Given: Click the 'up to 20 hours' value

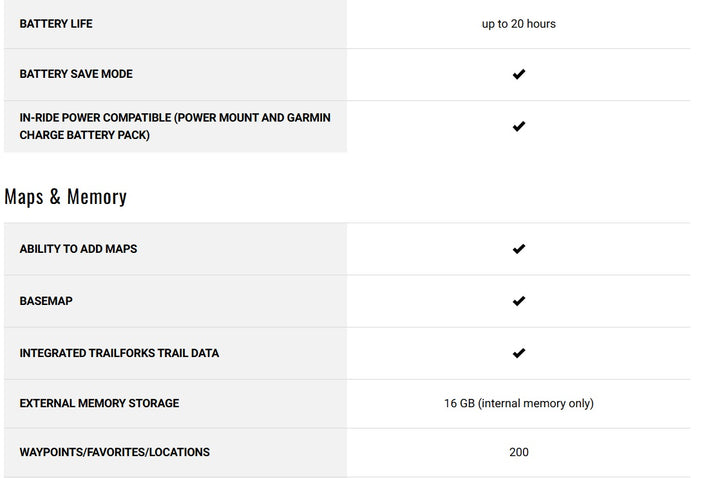Looking at the screenshot, I should tap(518, 23).
